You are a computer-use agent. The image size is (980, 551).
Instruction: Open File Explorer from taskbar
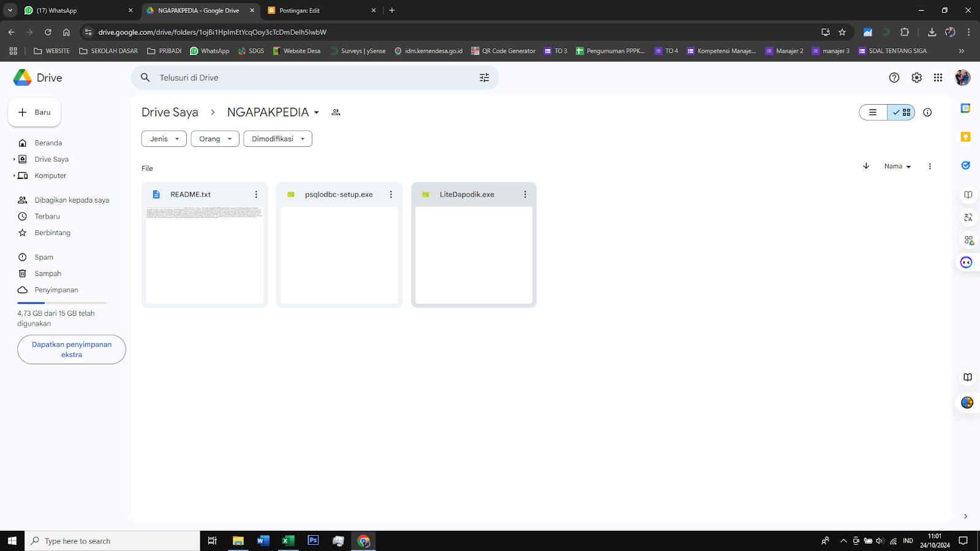point(238,541)
